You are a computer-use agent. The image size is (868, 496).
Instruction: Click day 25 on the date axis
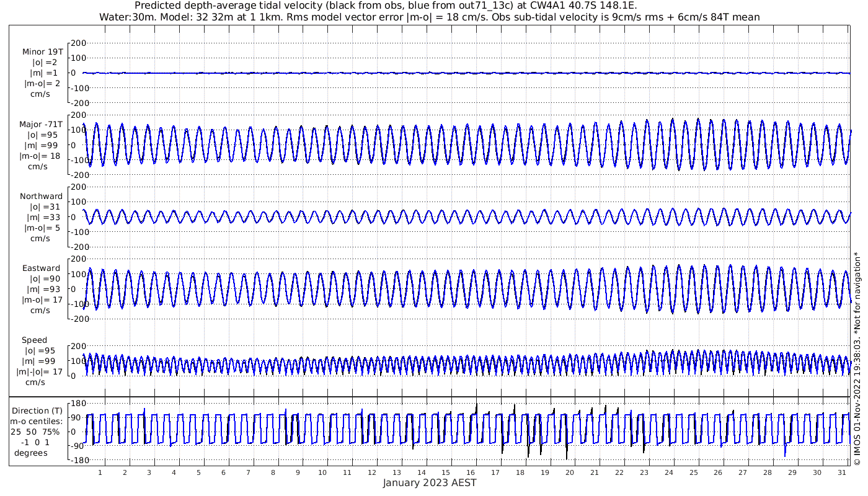tap(693, 472)
